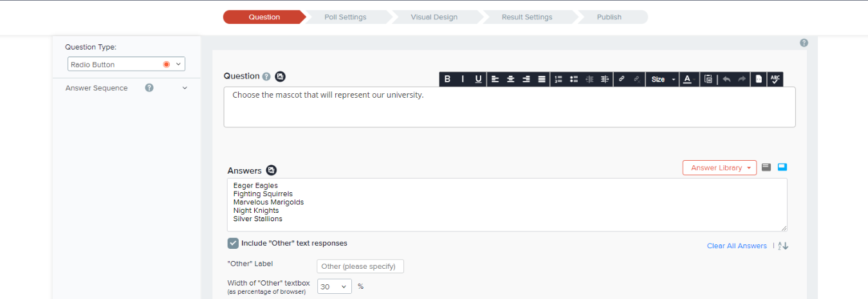Open the font Size dropdown
This screenshot has height=299, width=868.
point(662,79)
